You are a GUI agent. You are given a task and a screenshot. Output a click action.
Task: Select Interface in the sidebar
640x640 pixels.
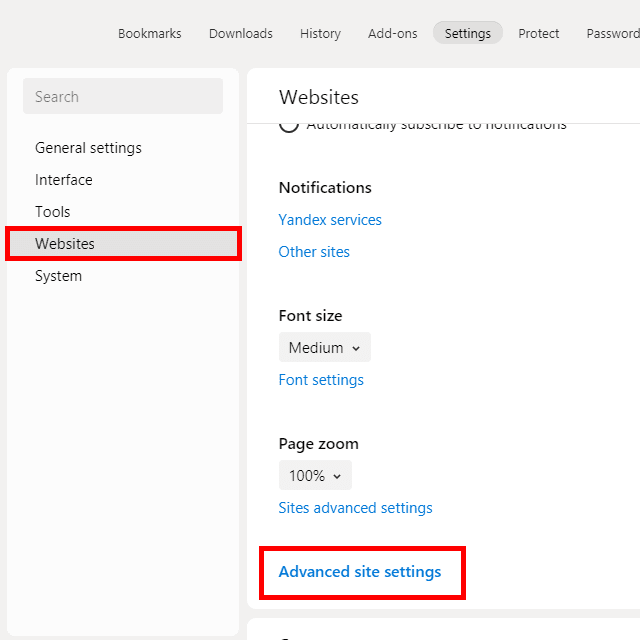(64, 180)
